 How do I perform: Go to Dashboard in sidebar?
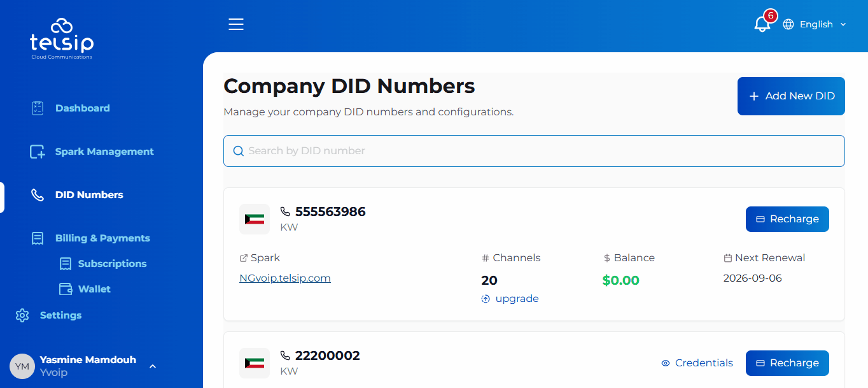82,108
